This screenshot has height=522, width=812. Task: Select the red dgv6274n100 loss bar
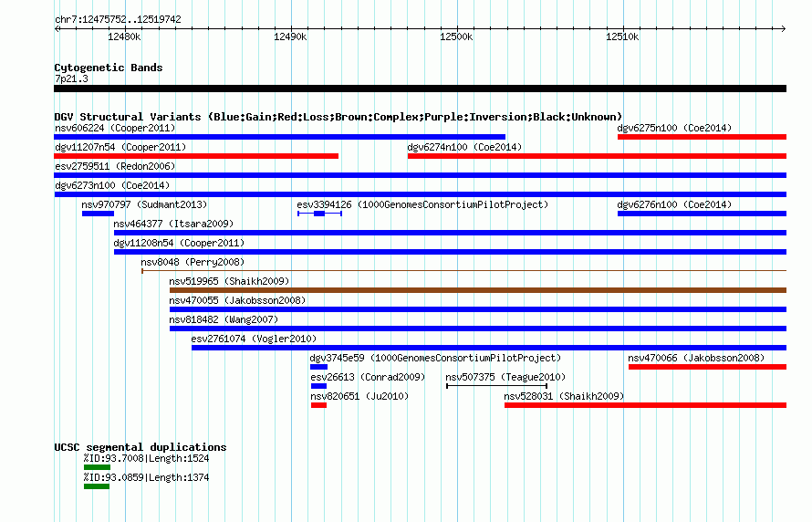pyautogui.click(x=597, y=156)
